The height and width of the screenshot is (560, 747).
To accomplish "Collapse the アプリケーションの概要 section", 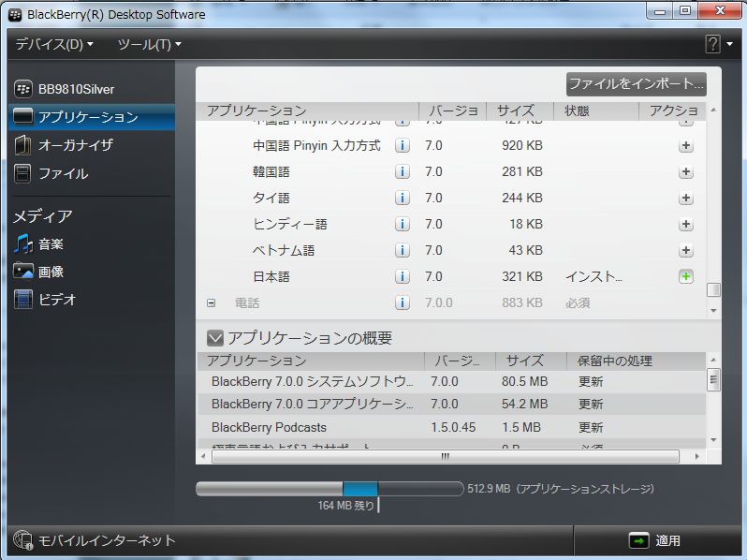I will (x=215, y=338).
